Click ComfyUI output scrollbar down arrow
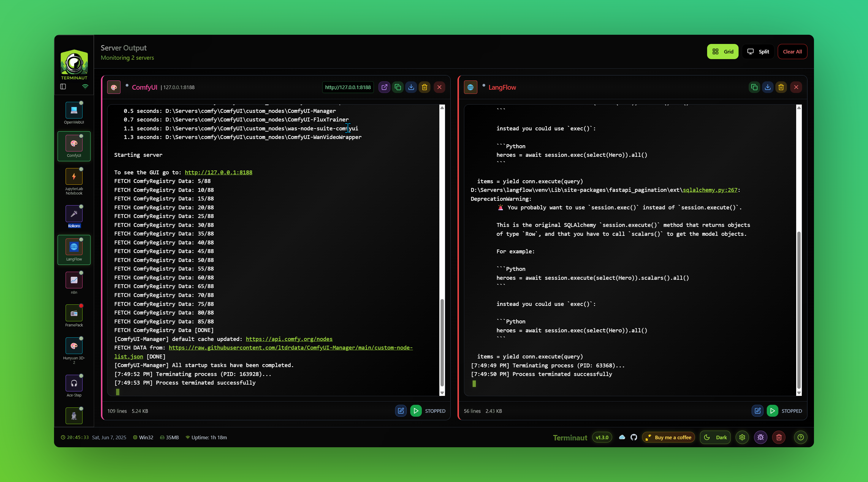 (x=442, y=393)
